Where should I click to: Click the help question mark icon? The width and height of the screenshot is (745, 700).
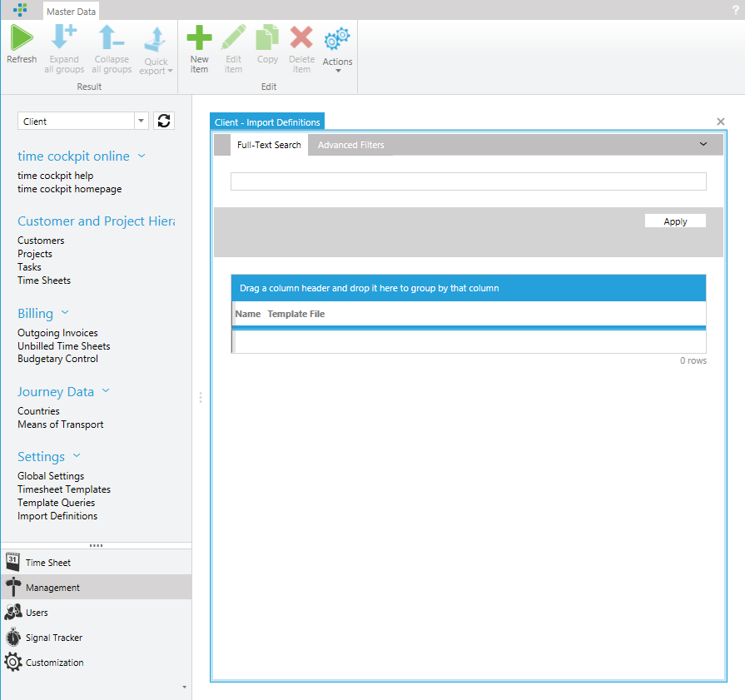pos(736,9)
